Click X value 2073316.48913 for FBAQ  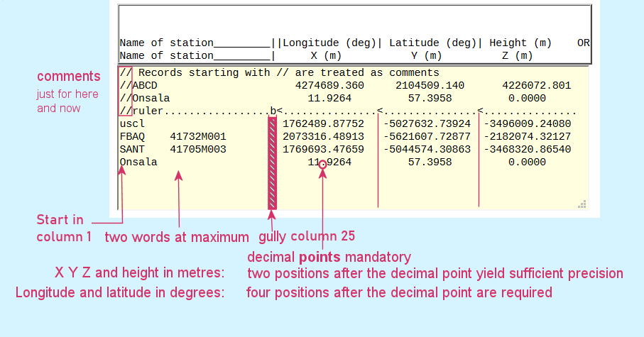click(323, 136)
